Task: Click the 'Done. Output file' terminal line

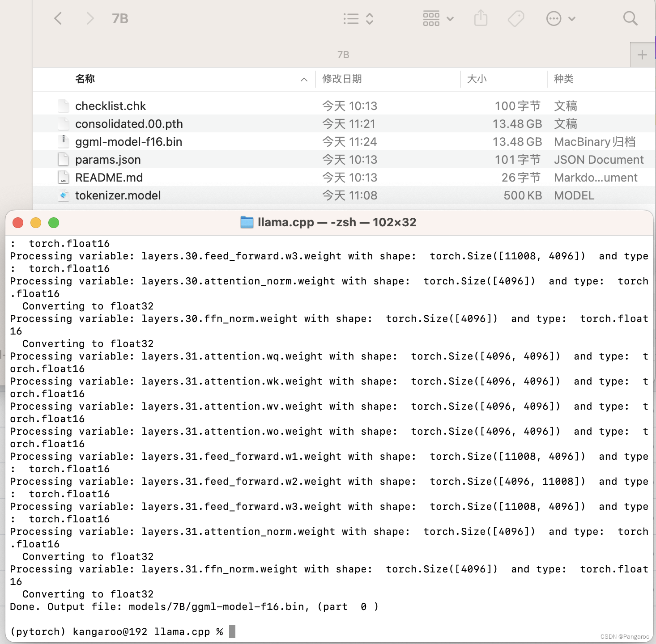Action: tap(194, 606)
